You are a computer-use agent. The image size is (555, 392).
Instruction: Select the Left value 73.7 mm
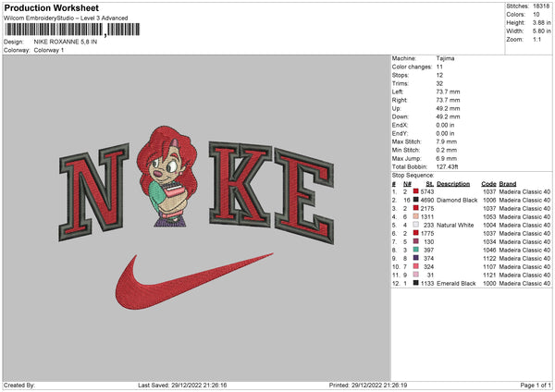[x=448, y=92]
